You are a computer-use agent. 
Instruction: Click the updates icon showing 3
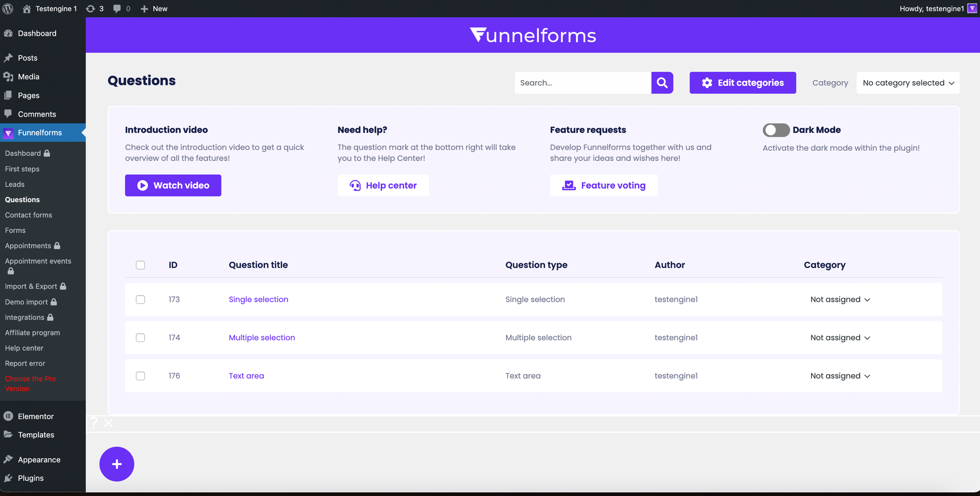pyautogui.click(x=90, y=8)
